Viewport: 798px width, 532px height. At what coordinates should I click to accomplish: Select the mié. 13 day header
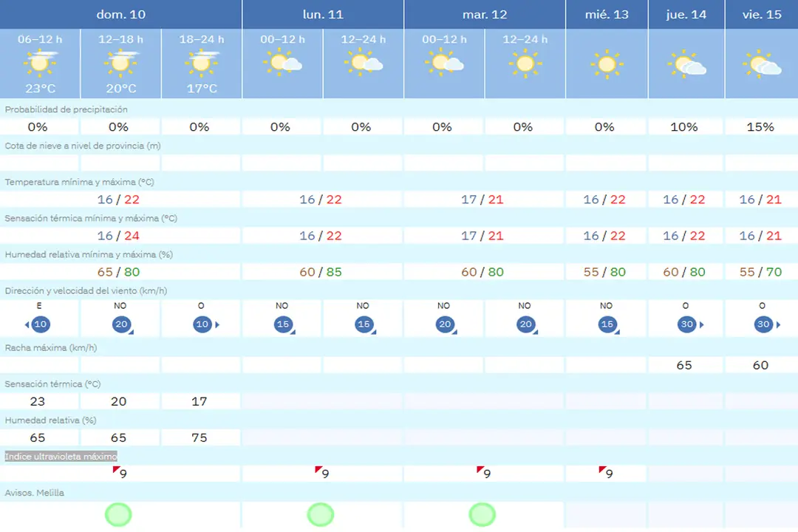[x=607, y=14]
